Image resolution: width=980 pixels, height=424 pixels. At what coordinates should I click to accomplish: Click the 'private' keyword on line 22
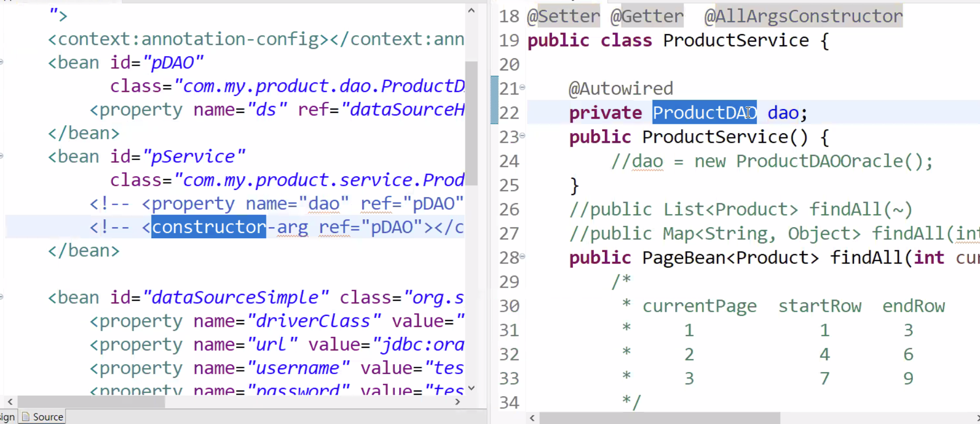(605, 113)
